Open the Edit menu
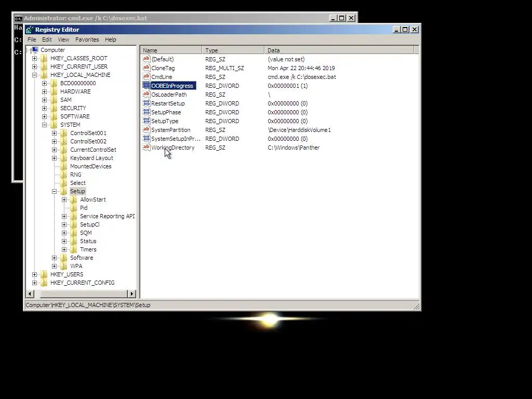The image size is (532, 399). tap(47, 39)
